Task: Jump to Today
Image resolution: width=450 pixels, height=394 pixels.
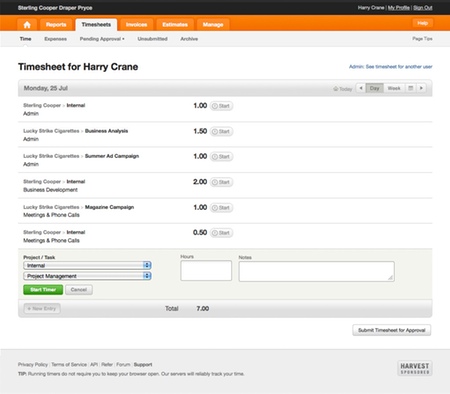Action: pyautogui.click(x=343, y=89)
